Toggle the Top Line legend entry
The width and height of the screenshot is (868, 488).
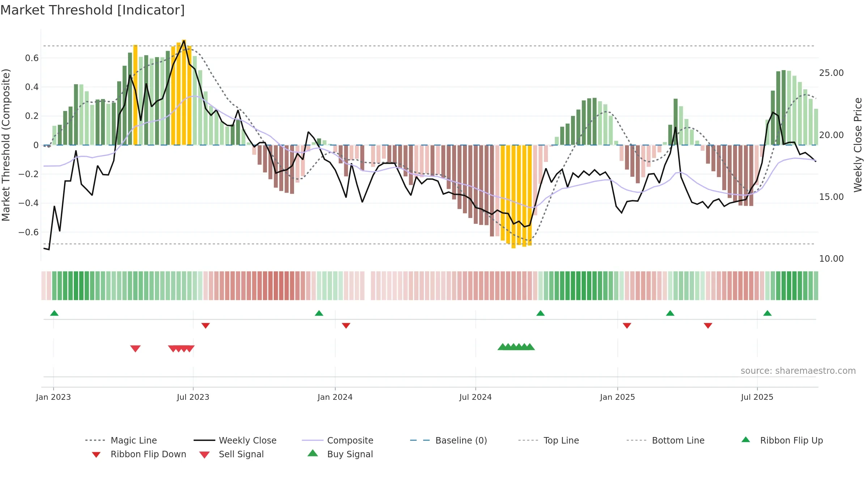coord(548,440)
